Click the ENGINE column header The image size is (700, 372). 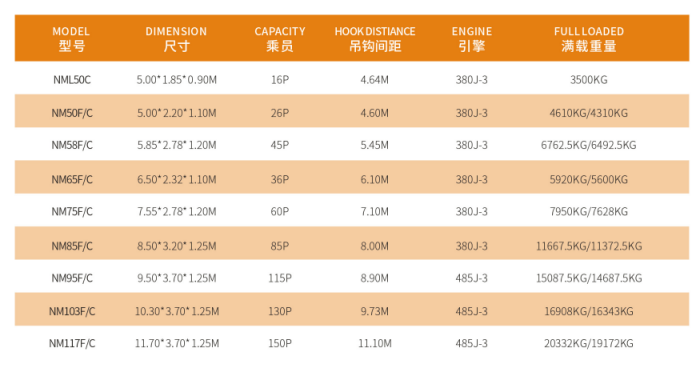472,38
